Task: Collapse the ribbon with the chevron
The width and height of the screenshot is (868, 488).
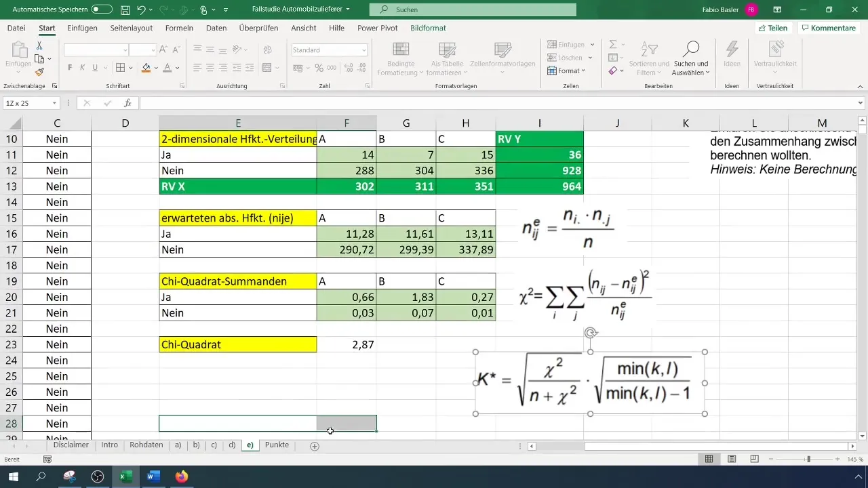Action: [860, 86]
